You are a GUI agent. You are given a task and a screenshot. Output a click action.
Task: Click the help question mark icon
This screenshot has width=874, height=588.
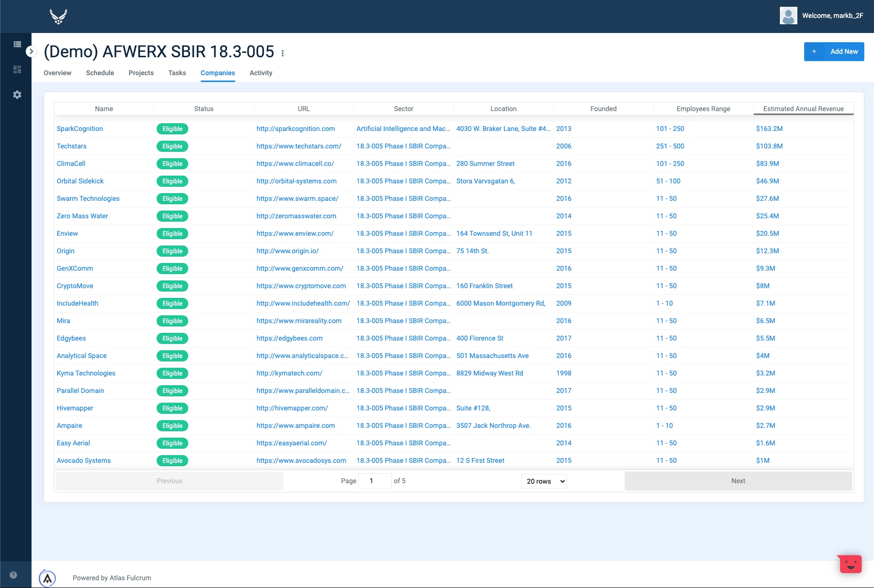(14, 575)
